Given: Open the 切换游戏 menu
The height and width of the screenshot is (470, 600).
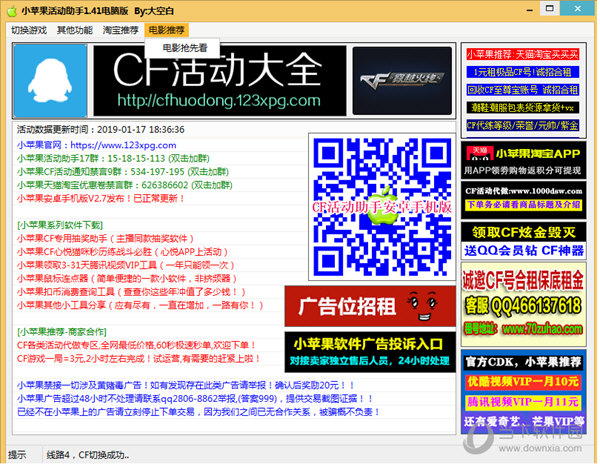Looking at the screenshot, I should [x=29, y=30].
